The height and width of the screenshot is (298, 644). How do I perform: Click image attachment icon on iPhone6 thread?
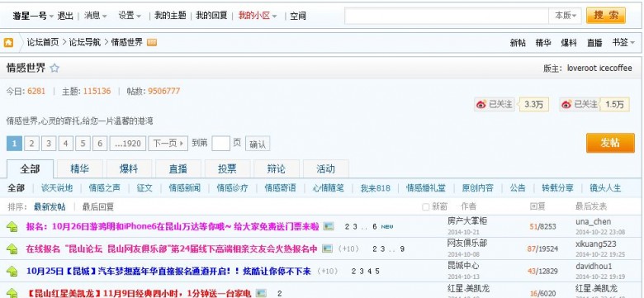(328, 226)
